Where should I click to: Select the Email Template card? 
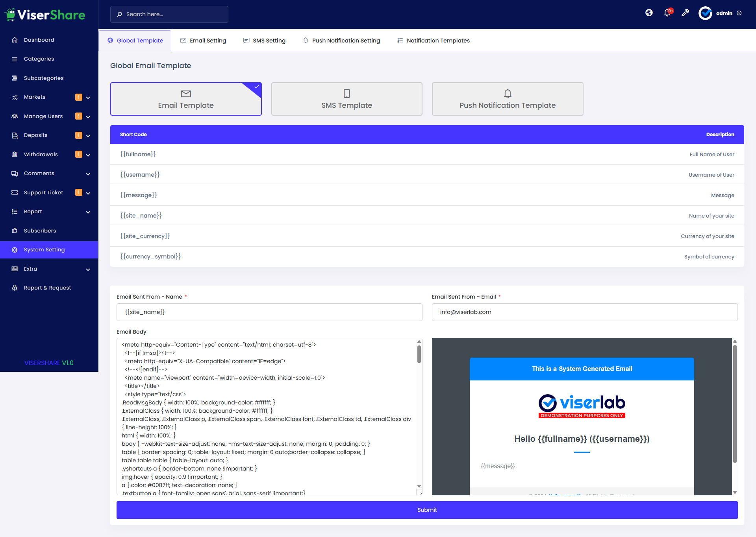[186, 99]
